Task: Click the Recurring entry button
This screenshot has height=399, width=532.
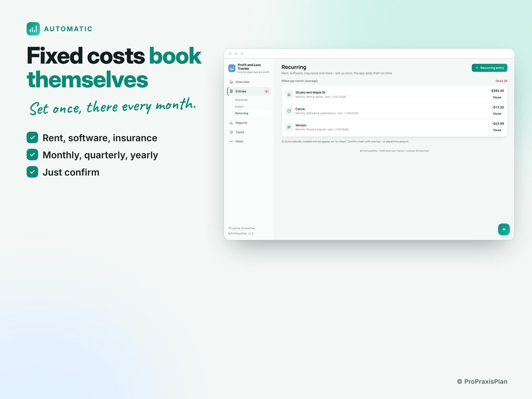Action: (489, 68)
